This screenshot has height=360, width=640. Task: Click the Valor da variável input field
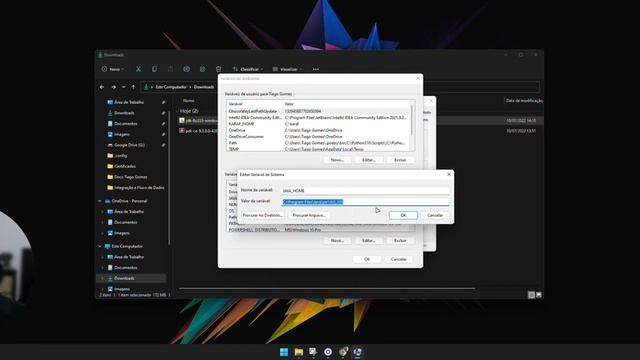point(365,202)
